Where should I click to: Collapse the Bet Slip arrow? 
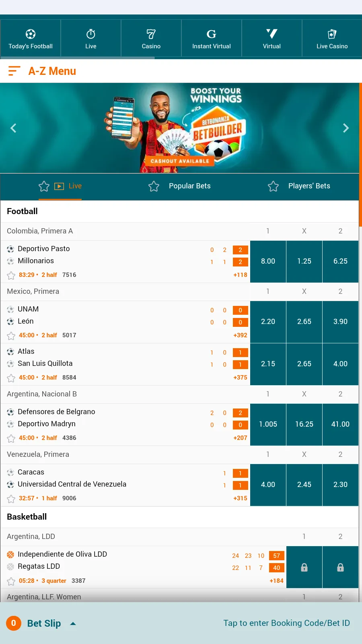73,623
